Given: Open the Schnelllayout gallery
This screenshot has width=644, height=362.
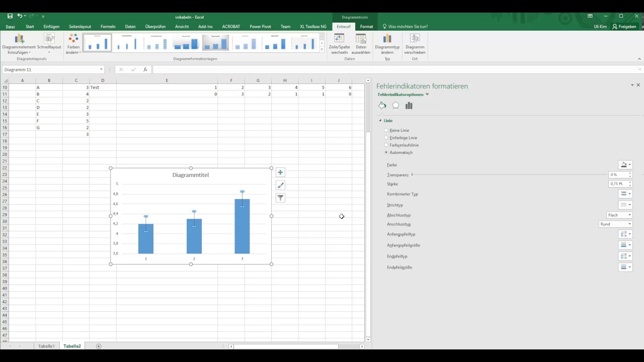Looking at the screenshot, I should (49, 45).
